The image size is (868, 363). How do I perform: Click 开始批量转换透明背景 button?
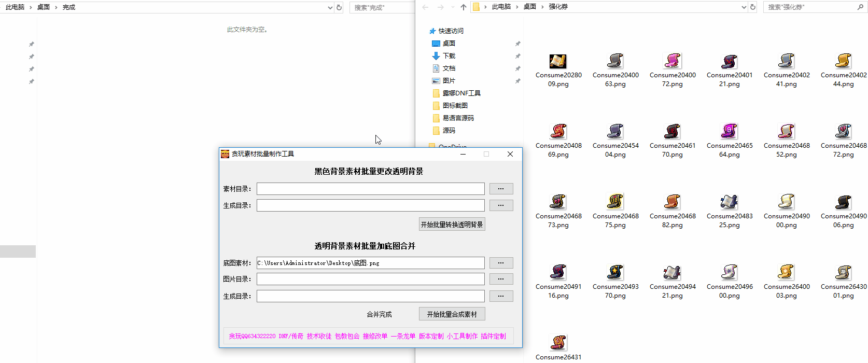[452, 225]
